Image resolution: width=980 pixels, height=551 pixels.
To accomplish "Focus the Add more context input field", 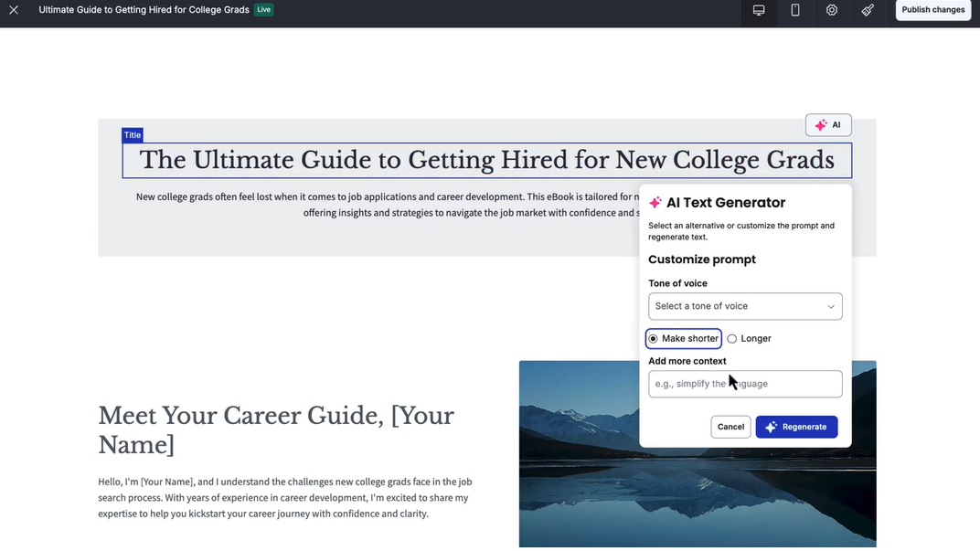I will pyautogui.click(x=744, y=384).
